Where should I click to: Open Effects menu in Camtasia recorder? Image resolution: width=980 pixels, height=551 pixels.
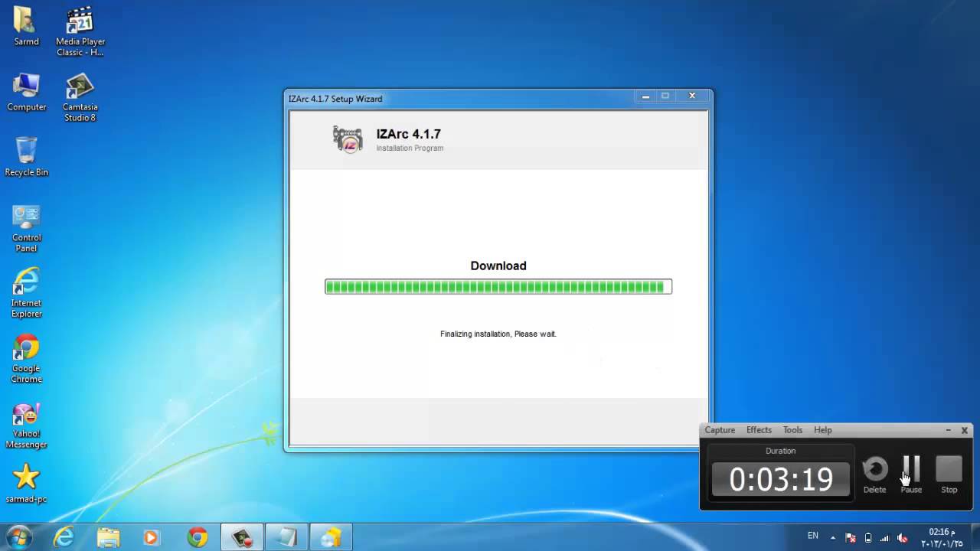(x=759, y=430)
